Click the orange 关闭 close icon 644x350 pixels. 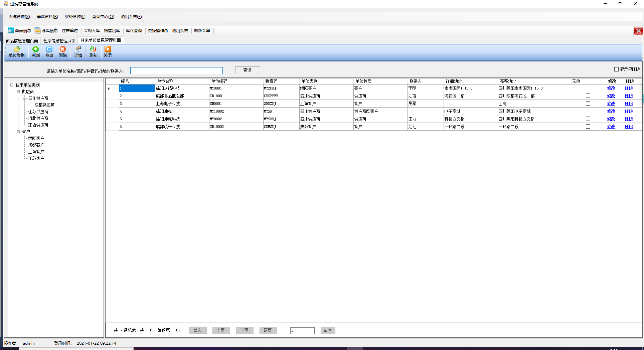pos(108,49)
